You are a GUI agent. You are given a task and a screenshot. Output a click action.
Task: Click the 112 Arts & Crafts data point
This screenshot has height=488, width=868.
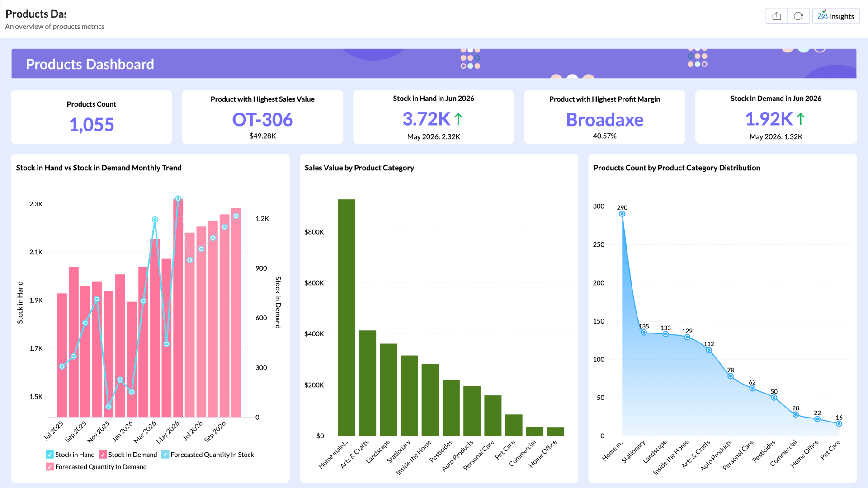709,350
